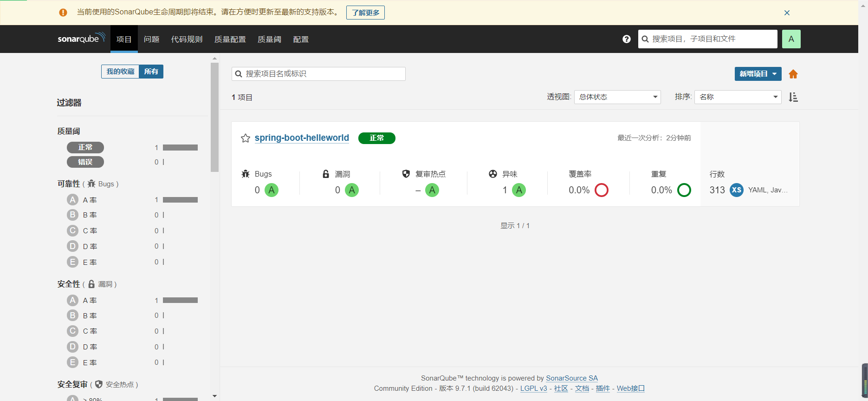Open the spring-boot-helleworld project link

click(302, 138)
